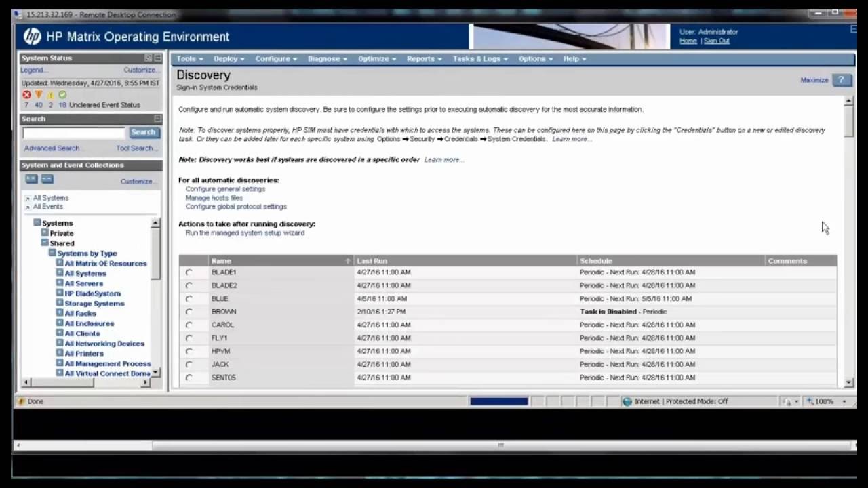Expand the Storage Systems tree node
The image size is (868, 488).
[x=60, y=303]
